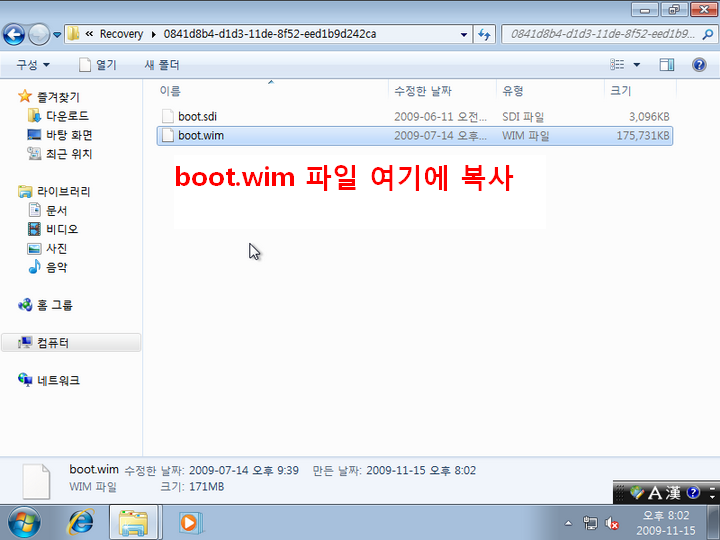Image resolution: width=720 pixels, height=540 pixels.
Task: Click the network tray icon
Action: [590, 523]
